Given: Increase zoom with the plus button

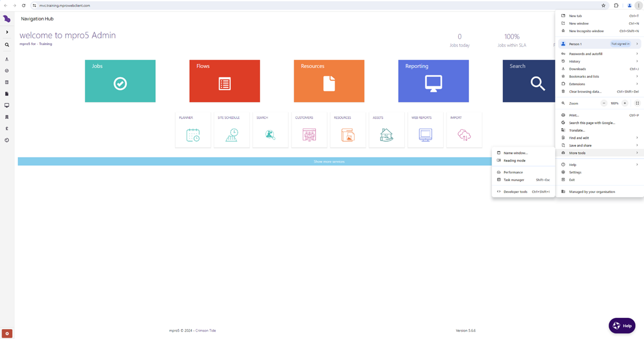Looking at the screenshot, I should coord(625,103).
